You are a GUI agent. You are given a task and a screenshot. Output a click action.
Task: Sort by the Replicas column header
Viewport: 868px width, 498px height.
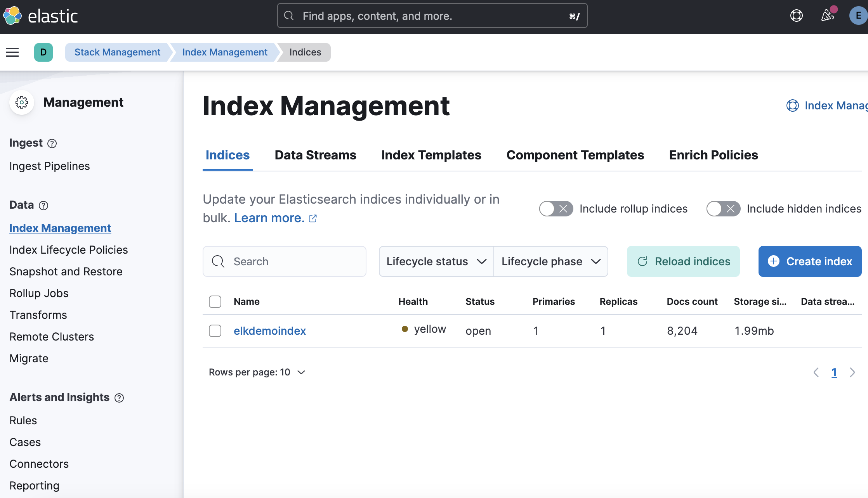click(618, 302)
